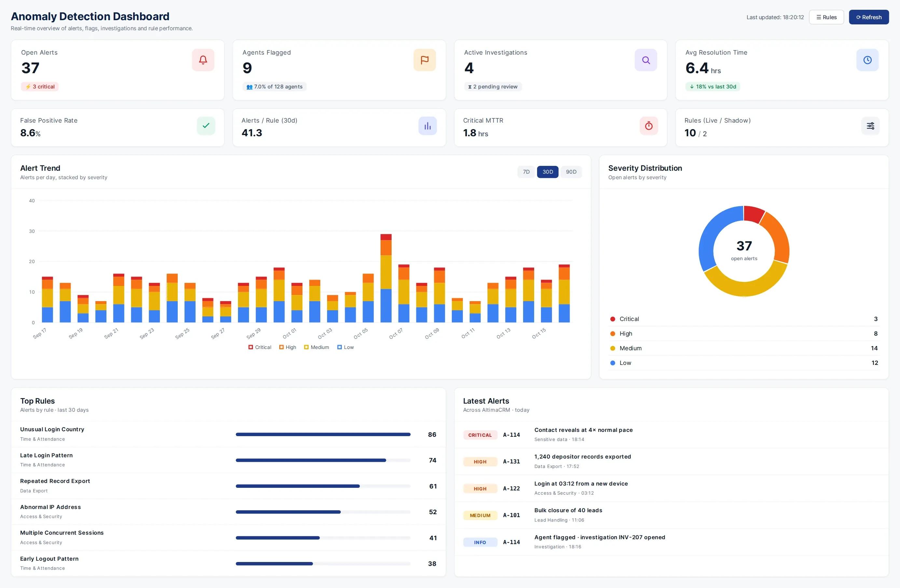Click Unusual Login Country progress bar
900x588 pixels.
323,434
